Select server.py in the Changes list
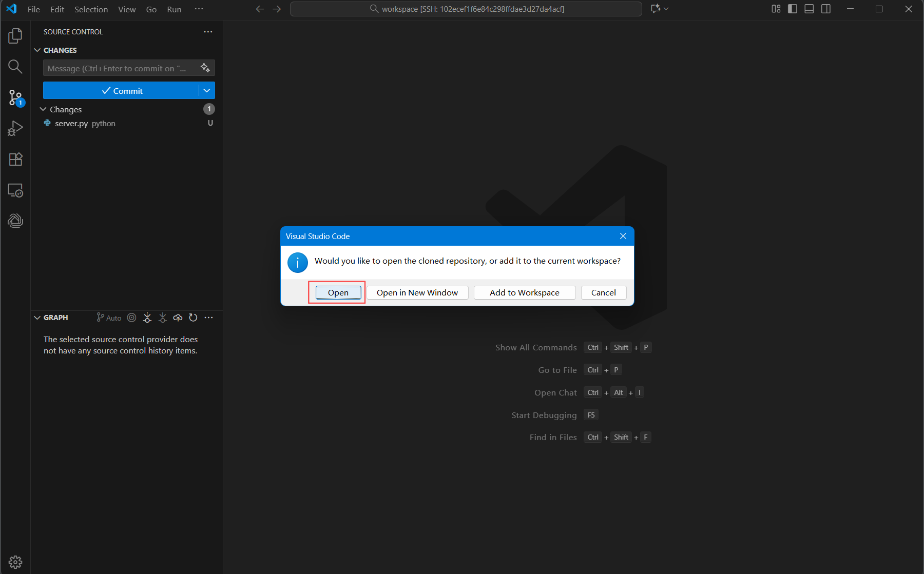The height and width of the screenshot is (574, 924). [x=127, y=123]
